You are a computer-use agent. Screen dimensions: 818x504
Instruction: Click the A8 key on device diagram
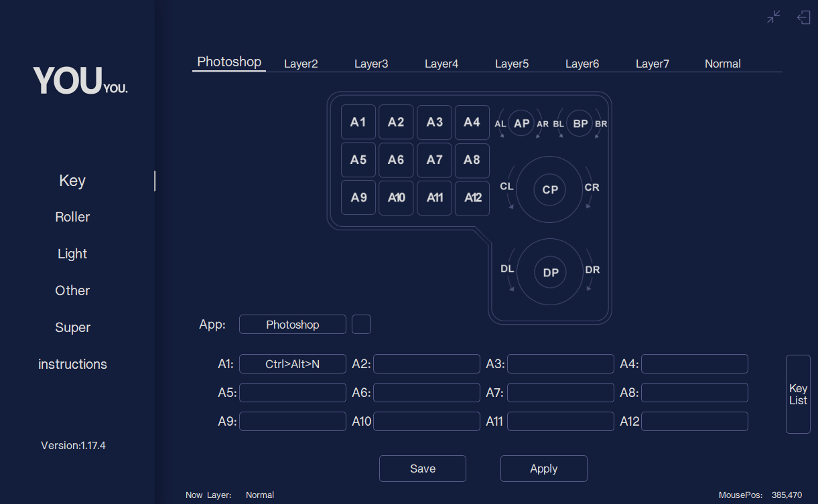(472, 160)
